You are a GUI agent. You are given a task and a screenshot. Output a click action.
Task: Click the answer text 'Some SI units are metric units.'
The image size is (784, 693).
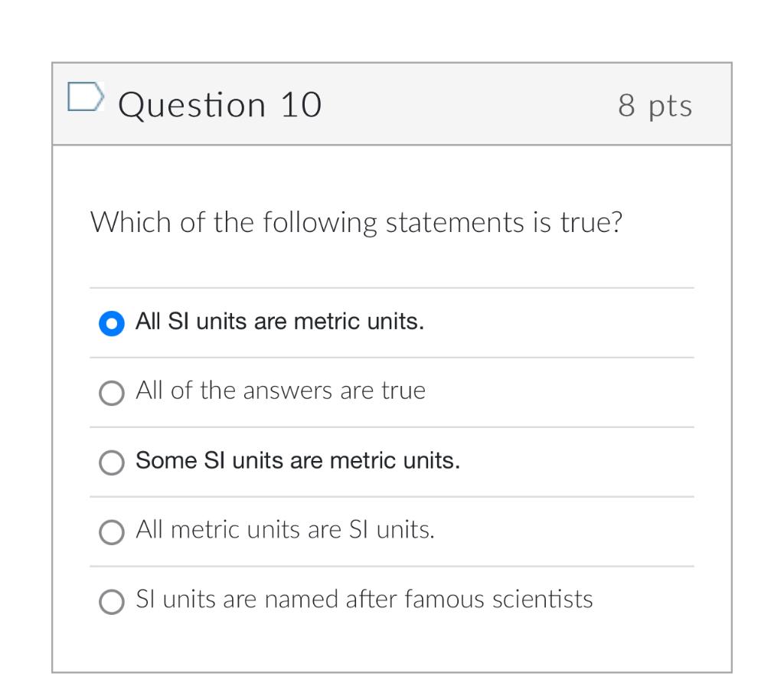[x=298, y=460]
